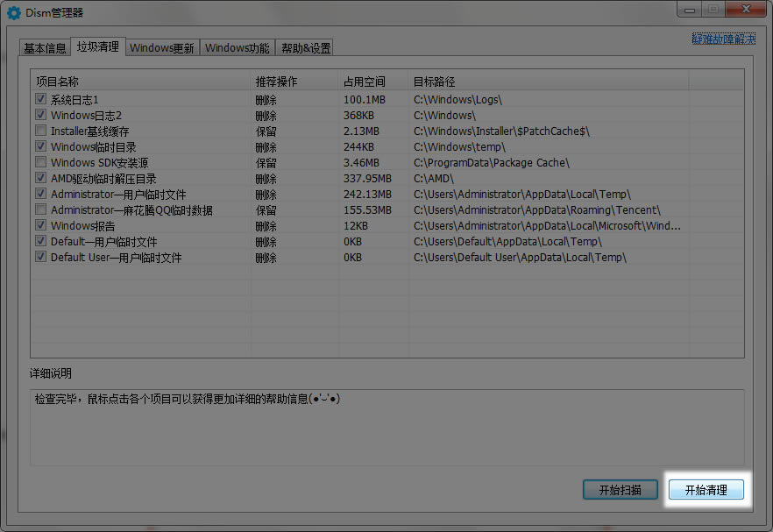This screenshot has width=773, height=532.
Task: Sort by the 目标路径 column header
Action: (x=549, y=82)
